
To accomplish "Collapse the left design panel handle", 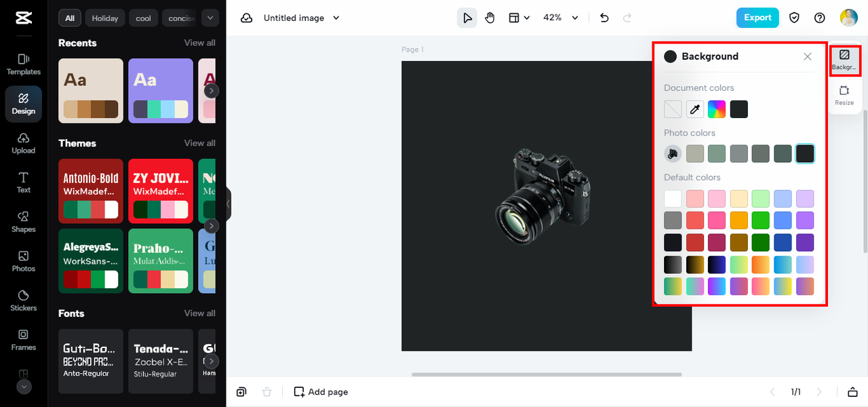I will click(x=229, y=203).
